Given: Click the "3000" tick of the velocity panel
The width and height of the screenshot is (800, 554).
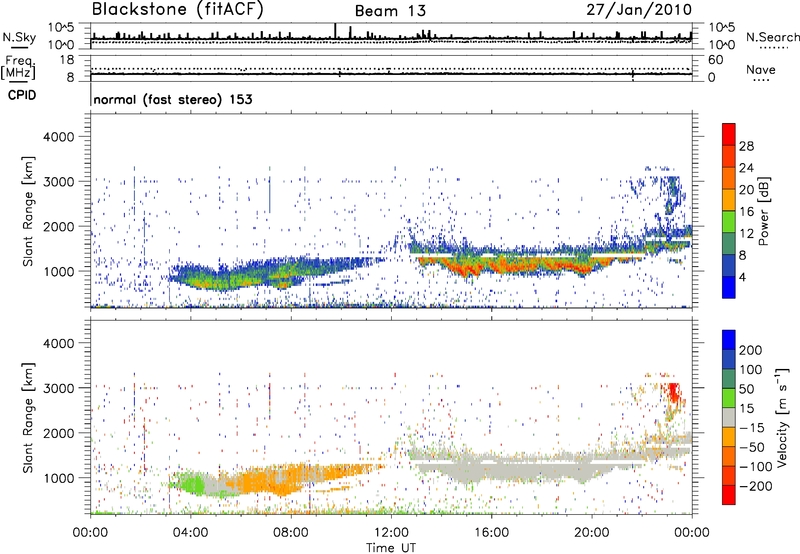Looking at the screenshot, I should 58,388.
